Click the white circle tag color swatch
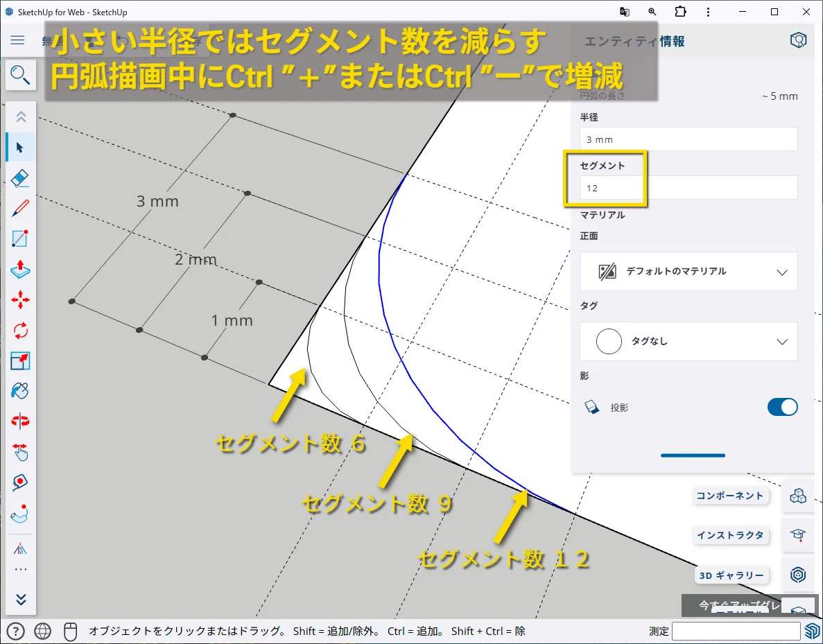Screen dimensions: 823x644 click(x=609, y=341)
